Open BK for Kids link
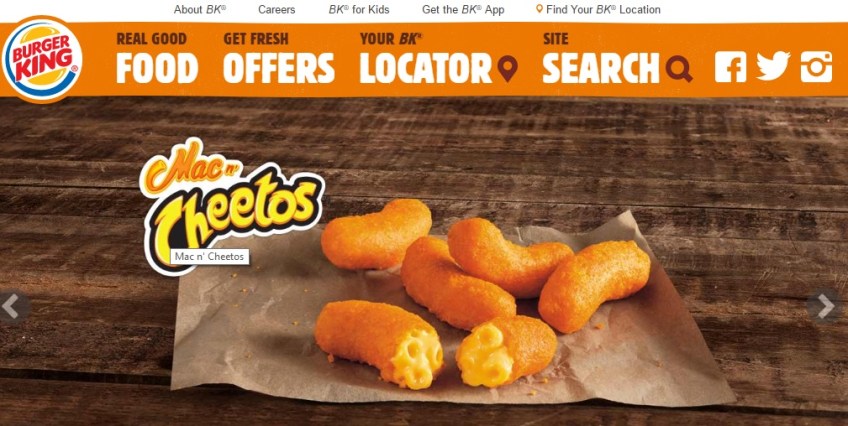Screen dimensions: 848x426 click(359, 9)
